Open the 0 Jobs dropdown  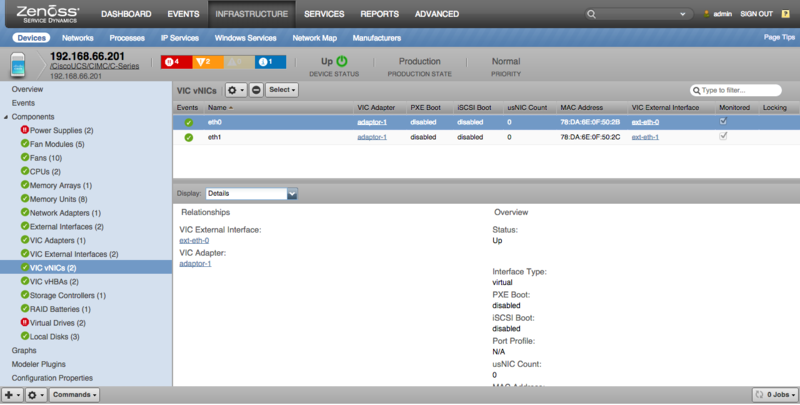(x=776, y=395)
